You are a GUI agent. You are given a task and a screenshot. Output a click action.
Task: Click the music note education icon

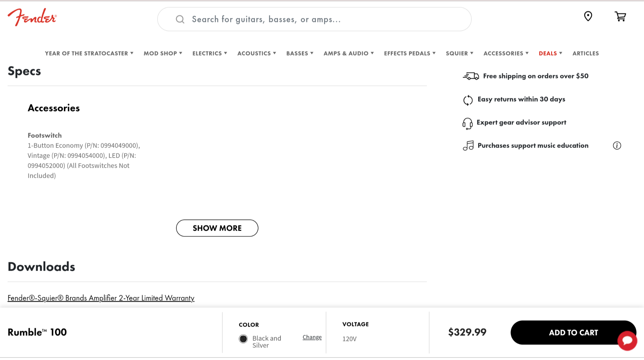coord(468,146)
